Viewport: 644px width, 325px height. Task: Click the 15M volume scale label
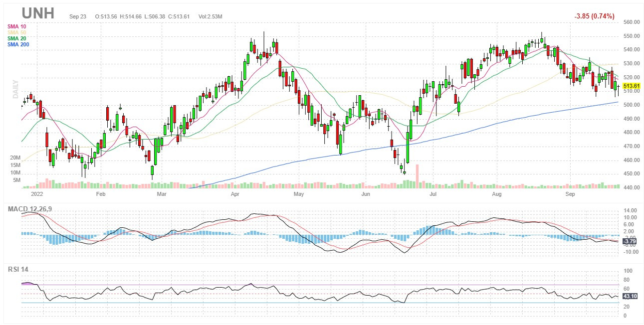click(x=15, y=165)
